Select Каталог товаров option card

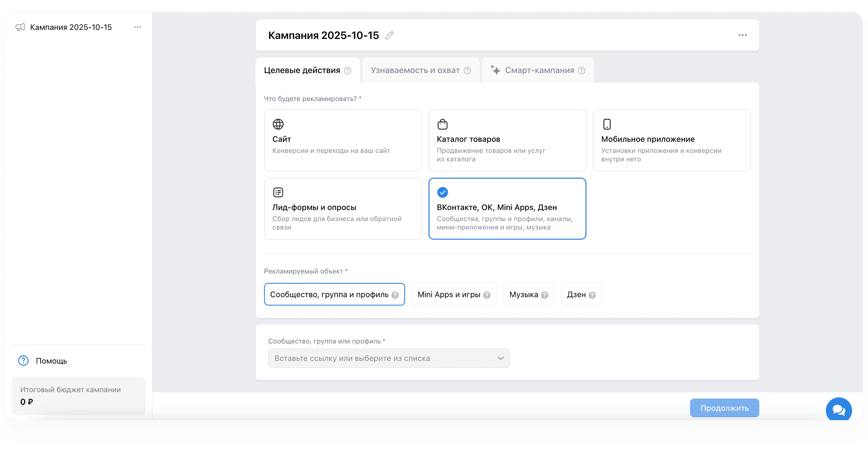point(507,140)
